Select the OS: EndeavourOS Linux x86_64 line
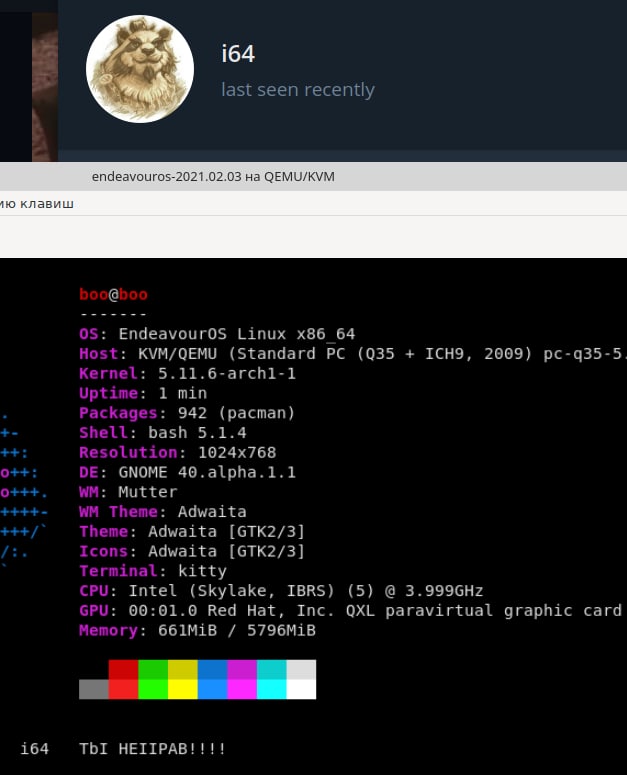627x775 pixels. 217,334
